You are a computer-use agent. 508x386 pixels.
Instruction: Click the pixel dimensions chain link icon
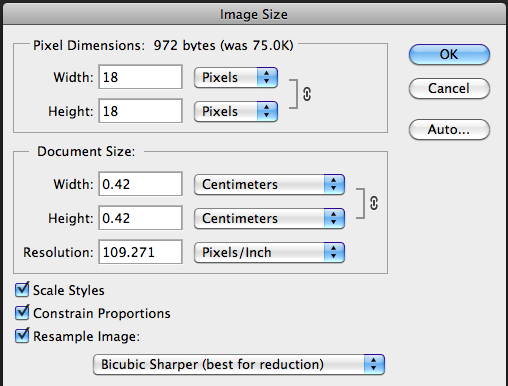coord(307,94)
